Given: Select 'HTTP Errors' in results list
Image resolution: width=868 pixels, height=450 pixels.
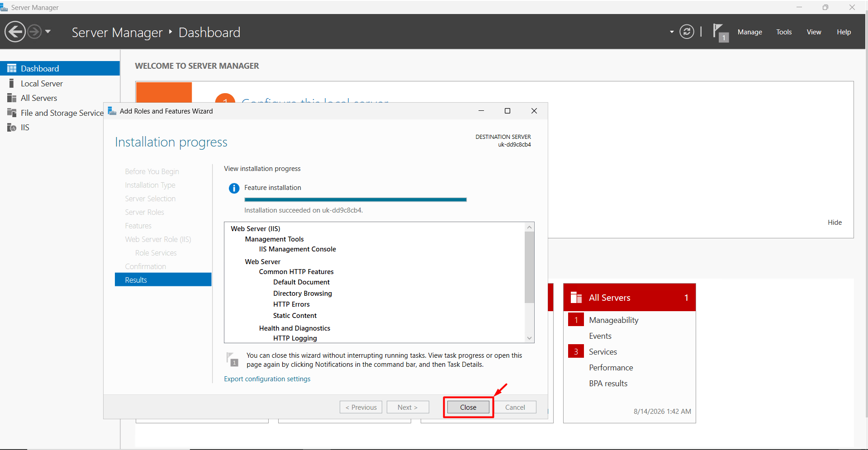Looking at the screenshot, I should pyautogui.click(x=291, y=304).
